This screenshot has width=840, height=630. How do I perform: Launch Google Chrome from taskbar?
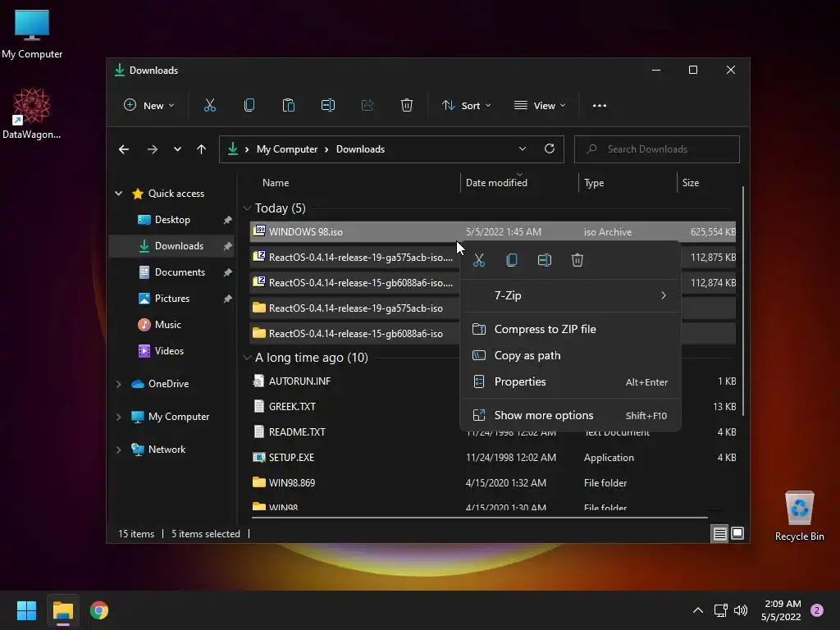click(99, 610)
